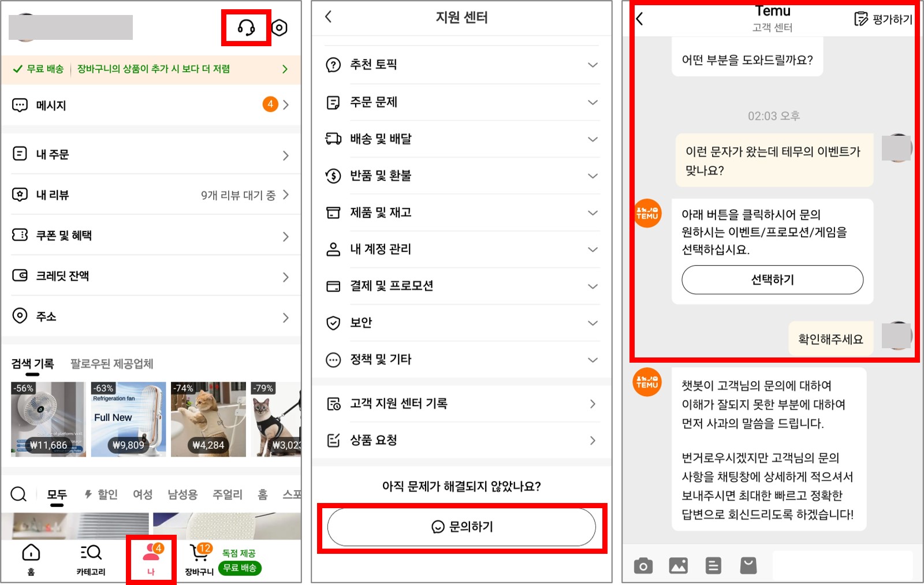Tap the 결제 및 프로모션 card icon
The width and height of the screenshot is (924, 585).
[333, 286]
